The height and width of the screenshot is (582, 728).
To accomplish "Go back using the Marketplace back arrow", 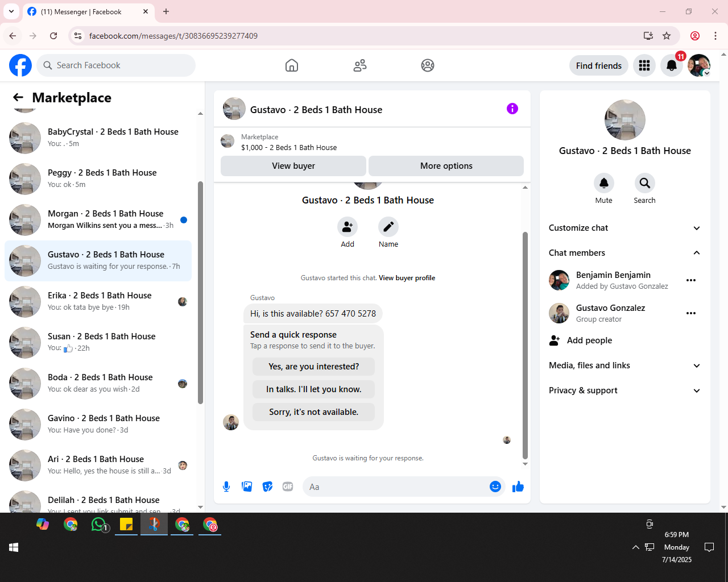I will (x=18, y=98).
